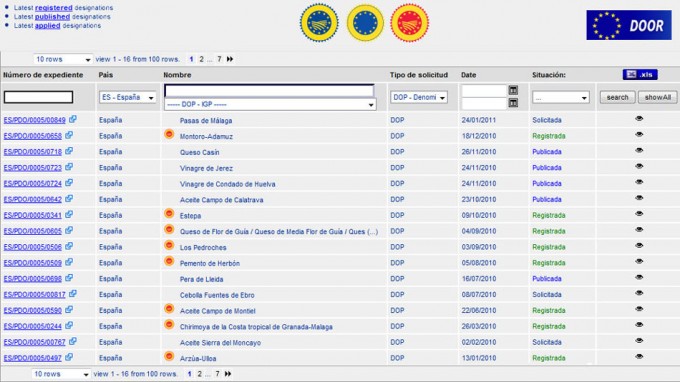Click the PDO logo beside Estepa
The height and width of the screenshot is (382, 680).
pyautogui.click(x=169, y=214)
